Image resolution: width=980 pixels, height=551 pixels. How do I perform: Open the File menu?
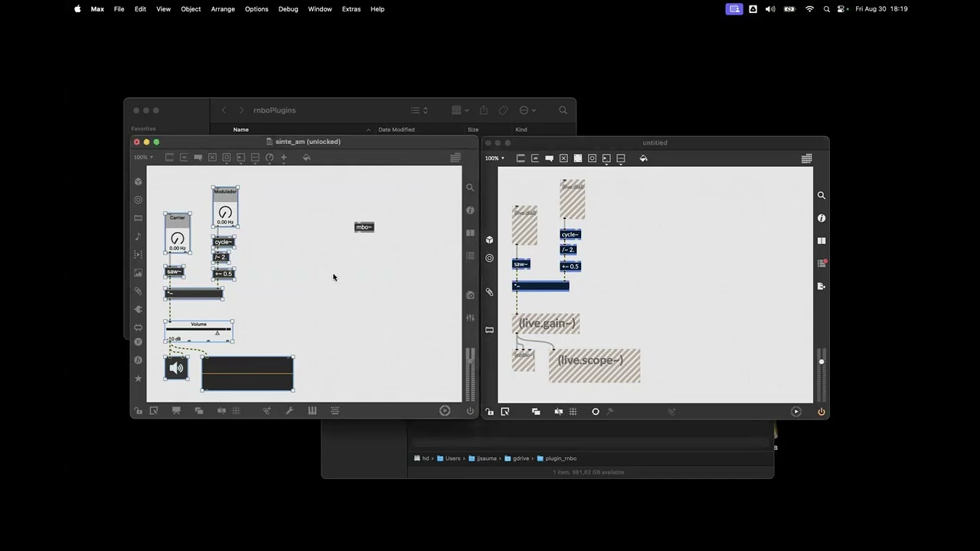point(119,9)
